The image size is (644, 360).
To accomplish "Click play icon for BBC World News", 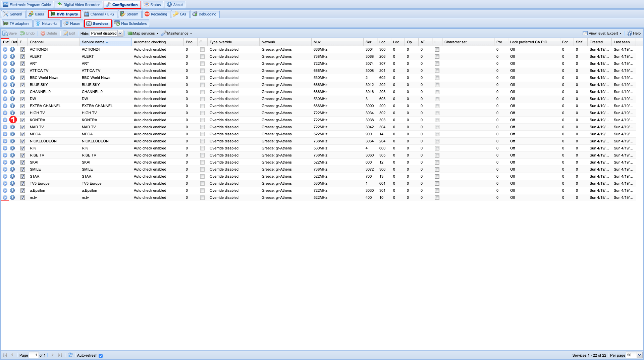I will (x=5, y=78).
